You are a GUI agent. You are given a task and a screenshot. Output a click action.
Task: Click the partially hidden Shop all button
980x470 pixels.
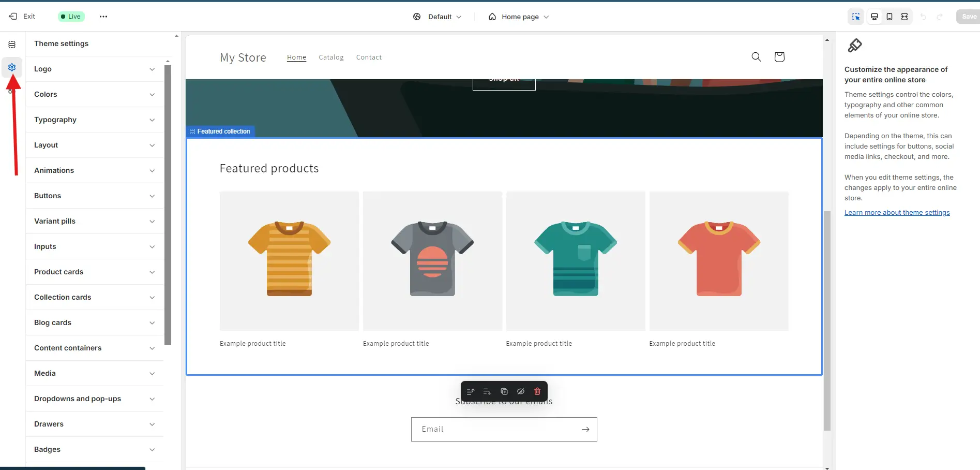tap(504, 84)
